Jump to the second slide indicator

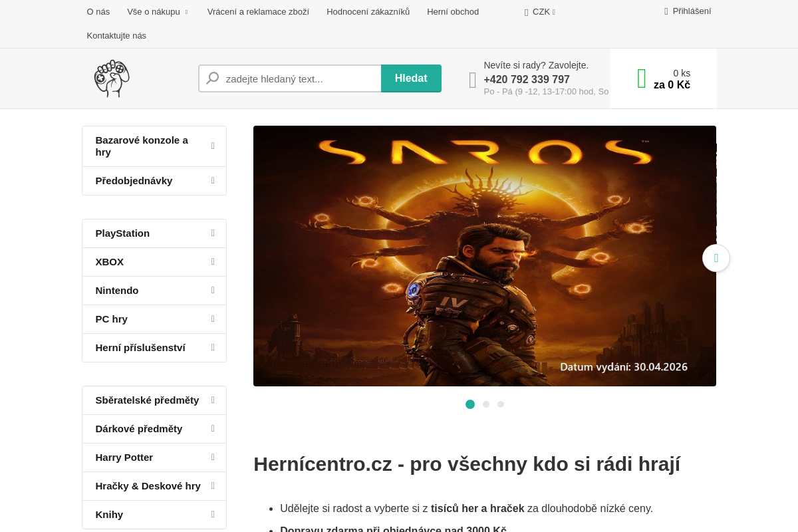coord(485,404)
